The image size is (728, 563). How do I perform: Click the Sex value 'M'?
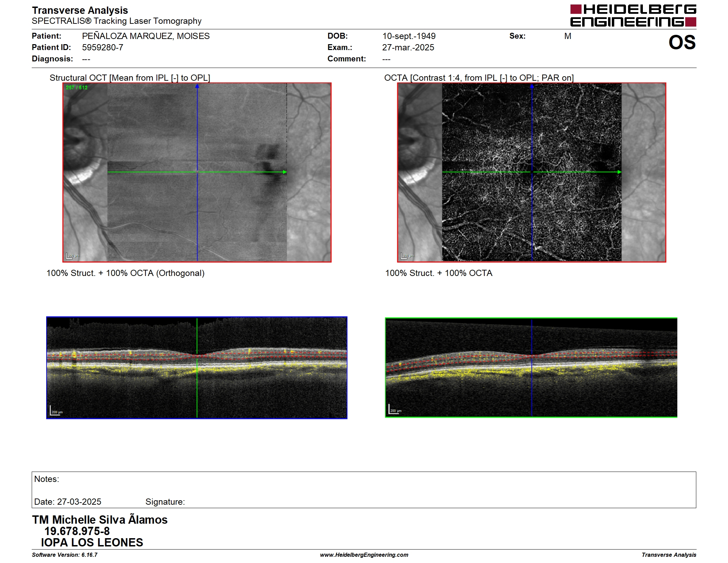568,36
